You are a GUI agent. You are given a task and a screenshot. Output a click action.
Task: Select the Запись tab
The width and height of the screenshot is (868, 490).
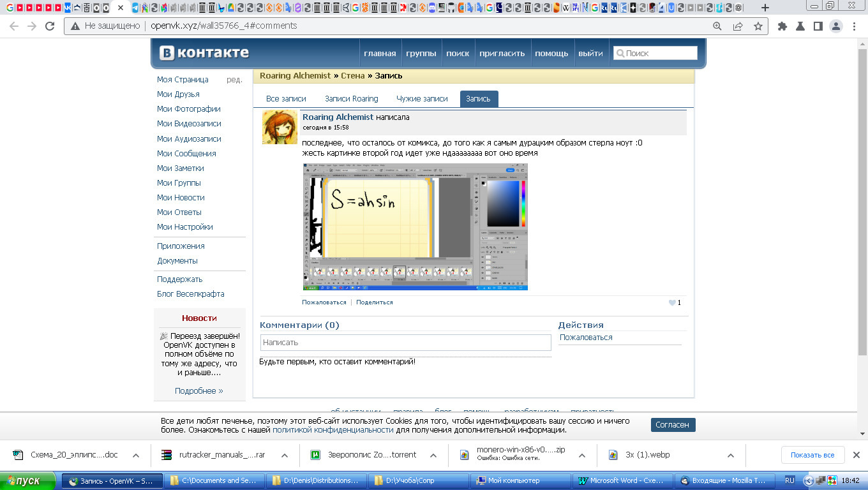[479, 99]
